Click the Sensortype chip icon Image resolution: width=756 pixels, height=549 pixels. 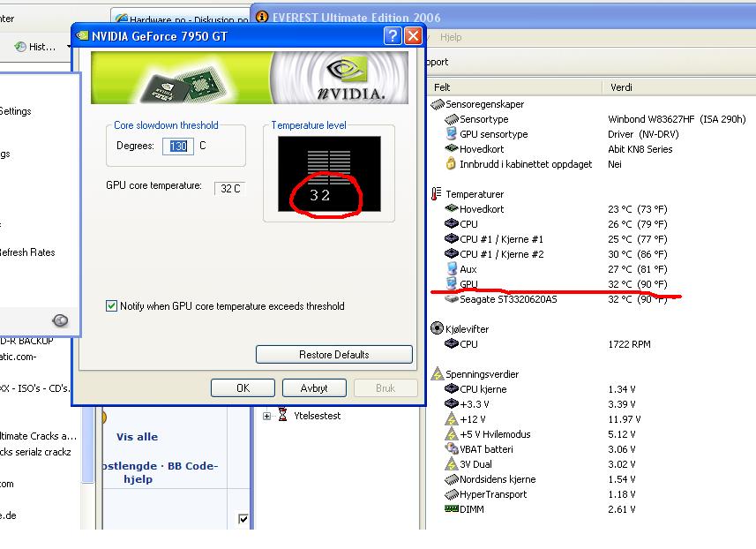point(452,119)
